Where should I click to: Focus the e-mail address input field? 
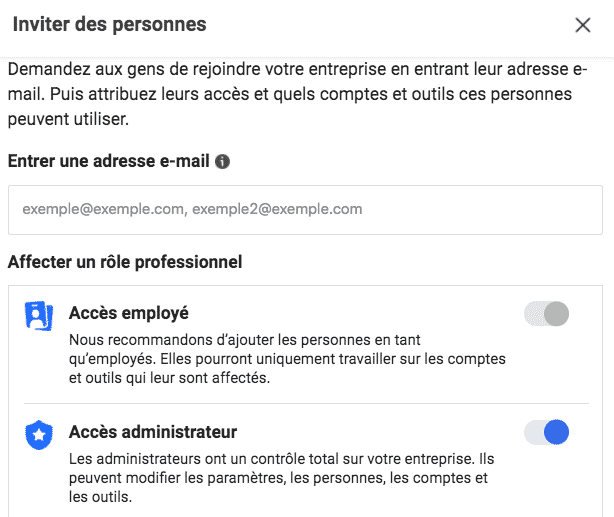coord(305,210)
